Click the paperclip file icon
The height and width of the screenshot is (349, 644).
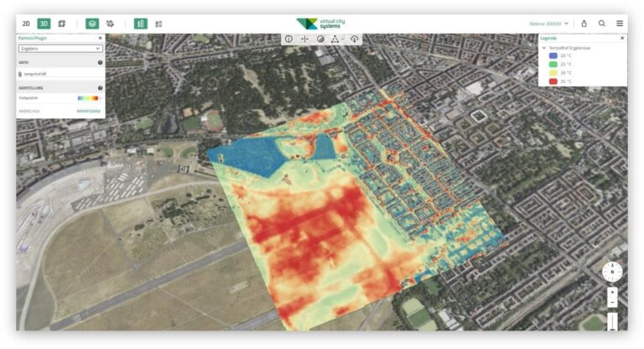20,74
